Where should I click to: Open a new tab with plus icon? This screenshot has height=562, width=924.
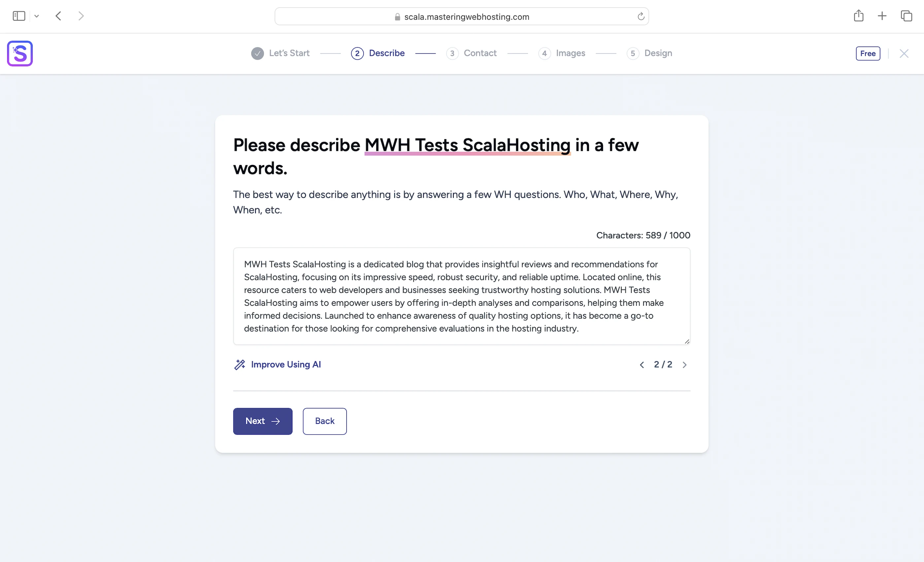[x=882, y=16]
